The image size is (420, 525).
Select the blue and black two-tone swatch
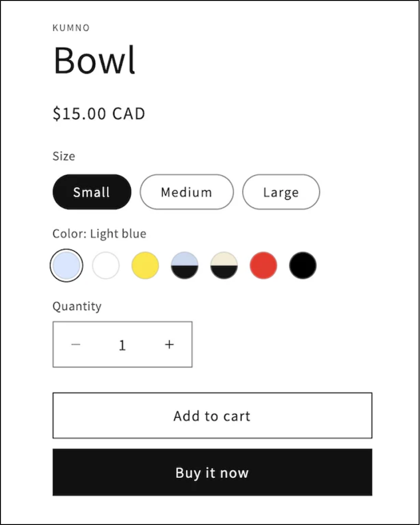[x=184, y=266]
